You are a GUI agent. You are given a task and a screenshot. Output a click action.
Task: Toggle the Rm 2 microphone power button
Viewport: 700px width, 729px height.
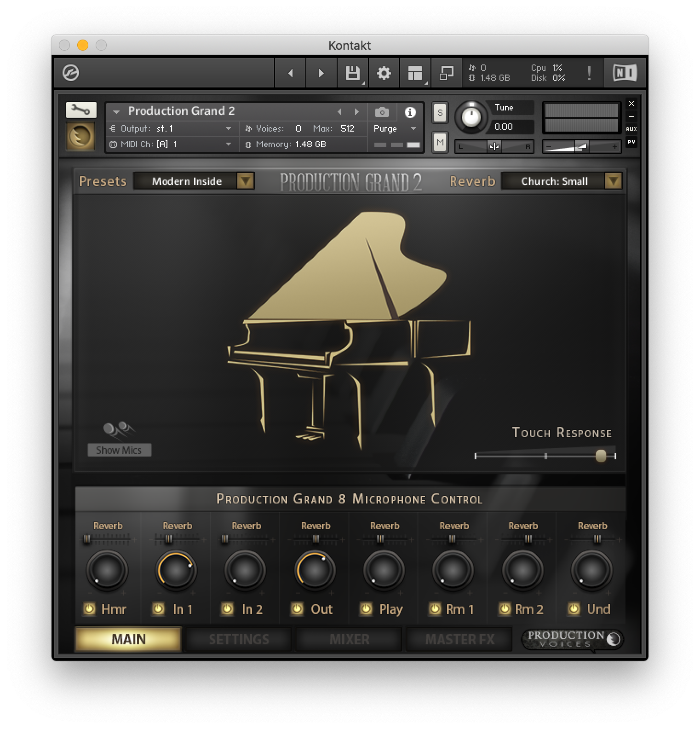[505, 609]
